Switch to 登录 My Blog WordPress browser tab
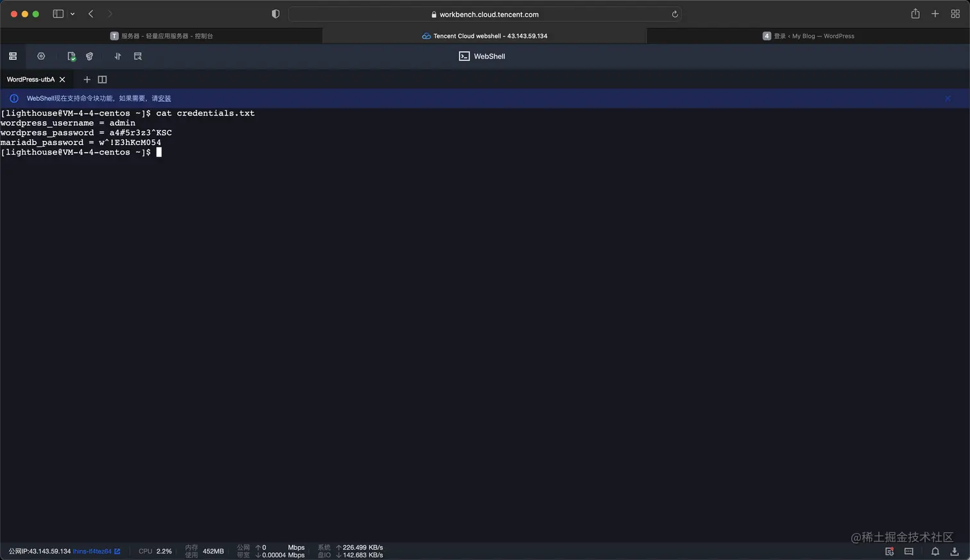Image resolution: width=970 pixels, height=560 pixels. (x=808, y=36)
